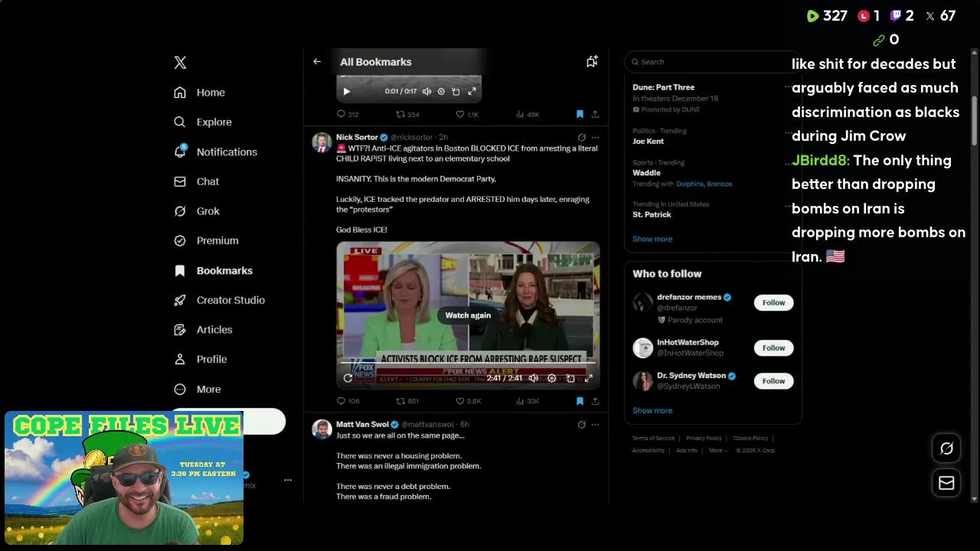980x551 pixels.
Task: Open the Terms of Service footer link
Action: click(653, 439)
